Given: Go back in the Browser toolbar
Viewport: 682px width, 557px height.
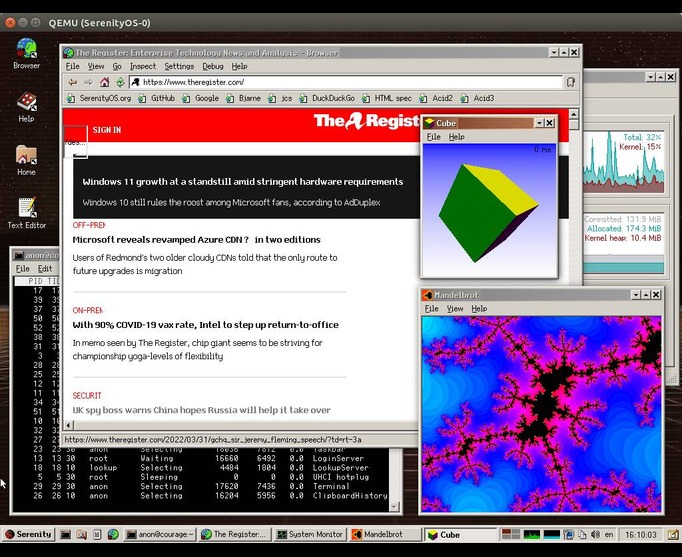Looking at the screenshot, I should (x=72, y=82).
